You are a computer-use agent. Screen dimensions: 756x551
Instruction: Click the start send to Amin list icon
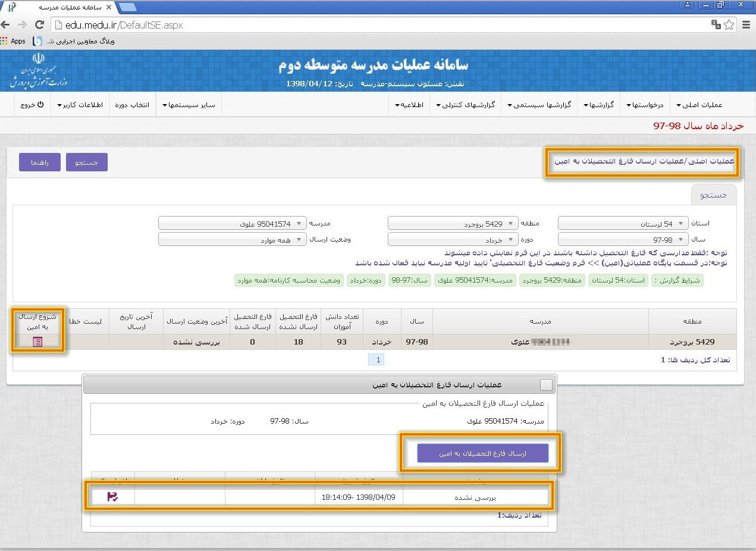pos(37,342)
